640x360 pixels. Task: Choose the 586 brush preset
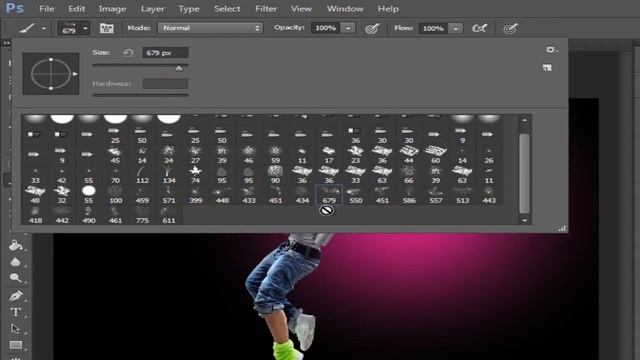coord(409,195)
